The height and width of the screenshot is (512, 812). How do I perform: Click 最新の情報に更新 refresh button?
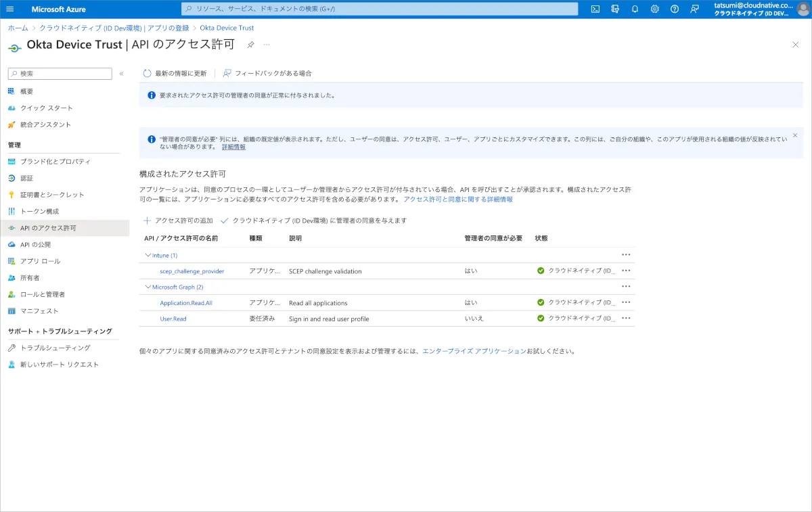click(175, 73)
